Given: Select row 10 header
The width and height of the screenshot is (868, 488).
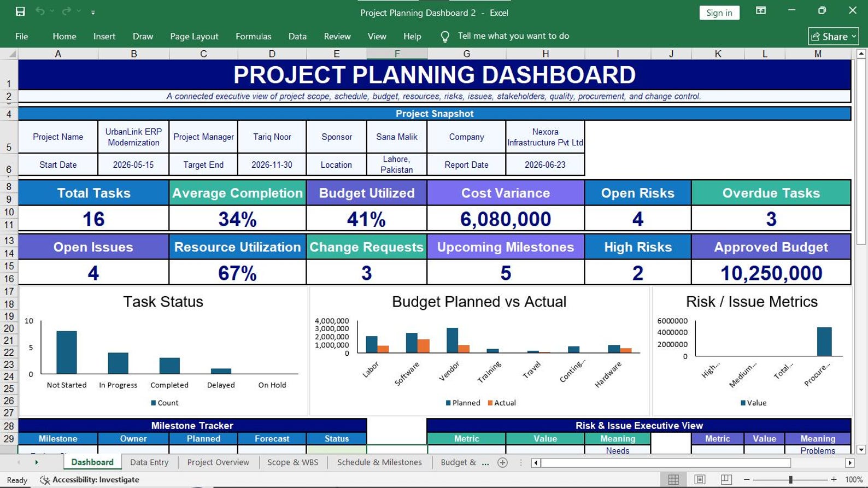Looking at the screenshot, I should pyautogui.click(x=9, y=212).
